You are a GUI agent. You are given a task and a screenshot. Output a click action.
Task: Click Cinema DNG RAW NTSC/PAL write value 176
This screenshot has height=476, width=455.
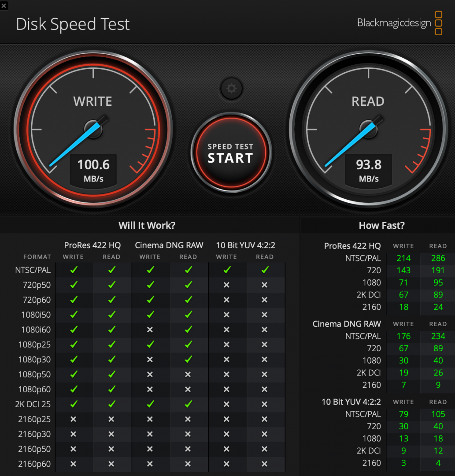click(x=403, y=336)
